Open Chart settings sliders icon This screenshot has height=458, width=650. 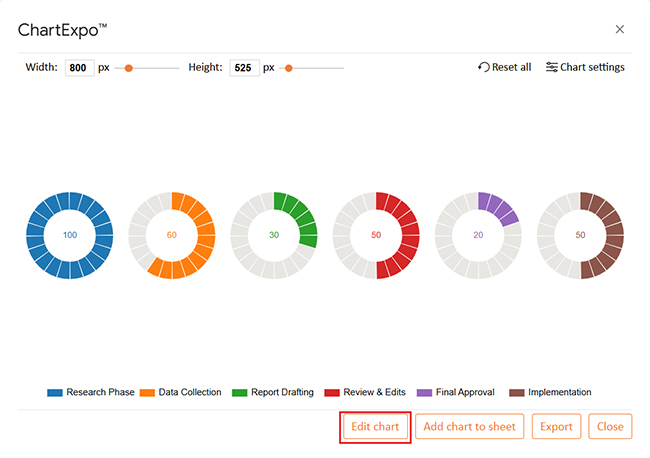(551, 67)
